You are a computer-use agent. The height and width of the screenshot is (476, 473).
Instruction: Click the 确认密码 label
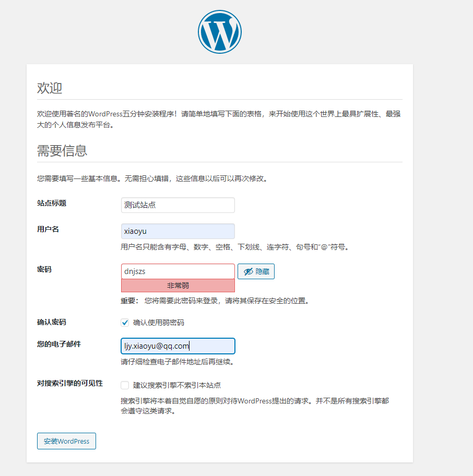[x=52, y=322]
